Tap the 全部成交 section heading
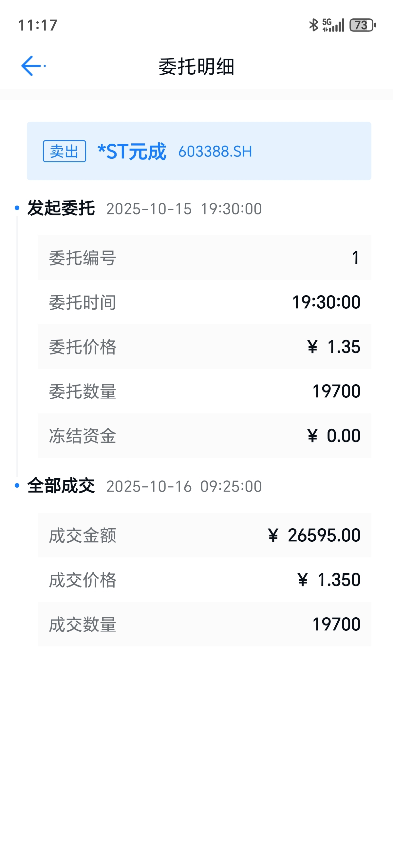This screenshot has height=868, width=393. coord(61,486)
